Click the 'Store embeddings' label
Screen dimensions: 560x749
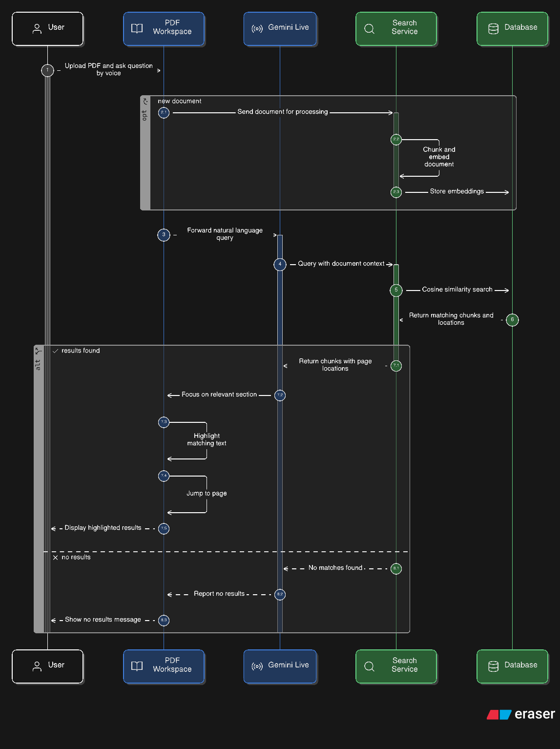457,191
